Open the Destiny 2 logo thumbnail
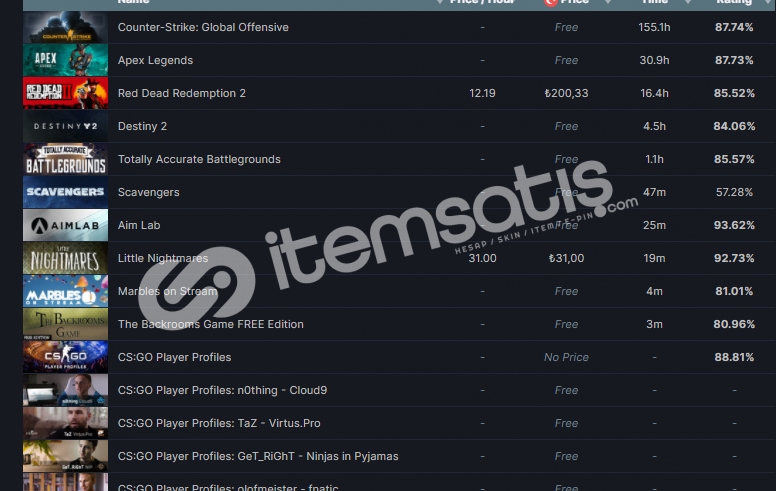Viewport: 776px width, 491px height. click(x=65, y=126)
